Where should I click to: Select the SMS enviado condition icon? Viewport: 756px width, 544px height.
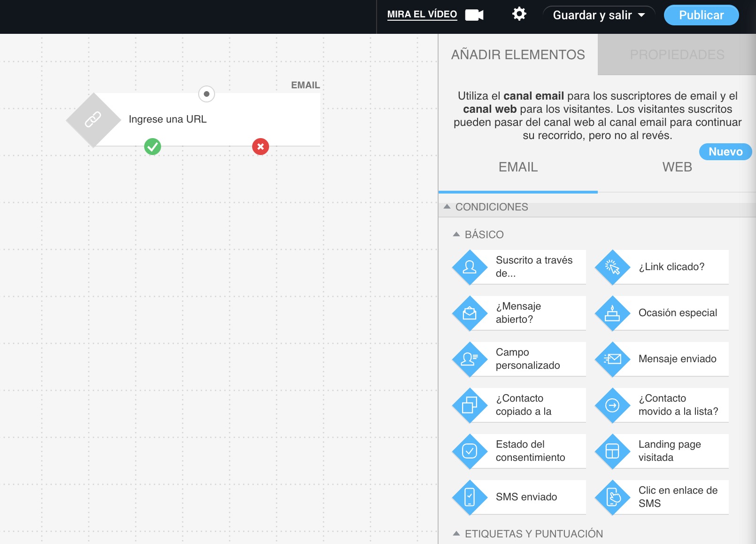tap(470, 497)
